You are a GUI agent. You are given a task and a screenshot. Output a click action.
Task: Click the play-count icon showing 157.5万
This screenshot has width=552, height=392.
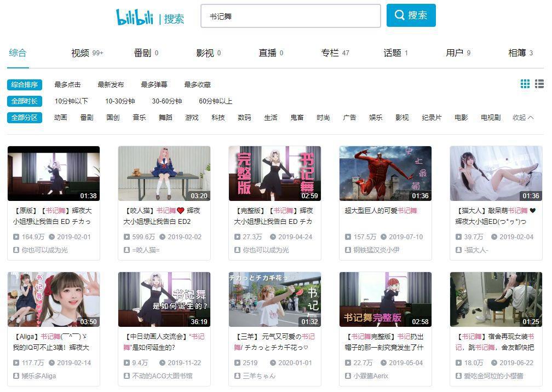click(349, 237)
